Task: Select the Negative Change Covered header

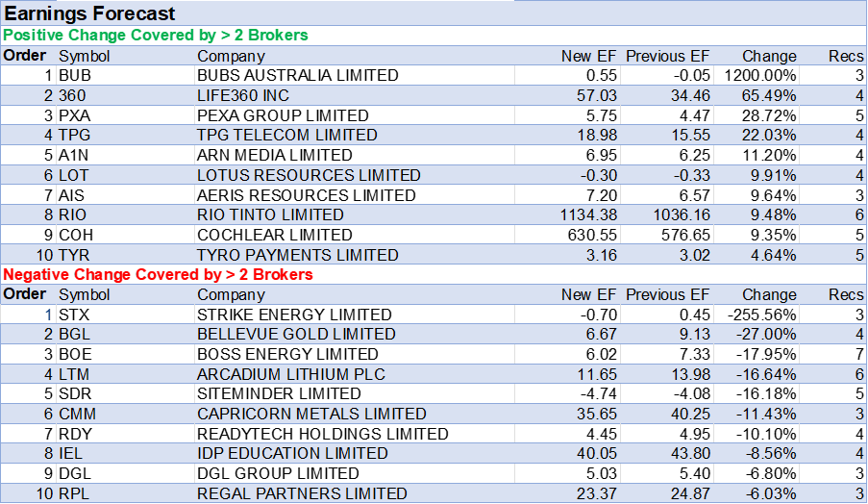Action: [x=159, y=274]
